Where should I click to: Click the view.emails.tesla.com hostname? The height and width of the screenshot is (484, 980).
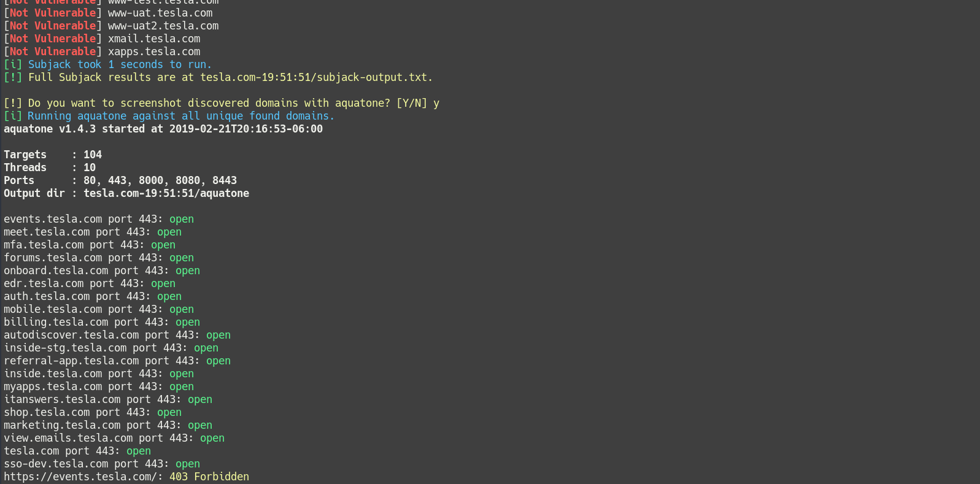[68, 438]
